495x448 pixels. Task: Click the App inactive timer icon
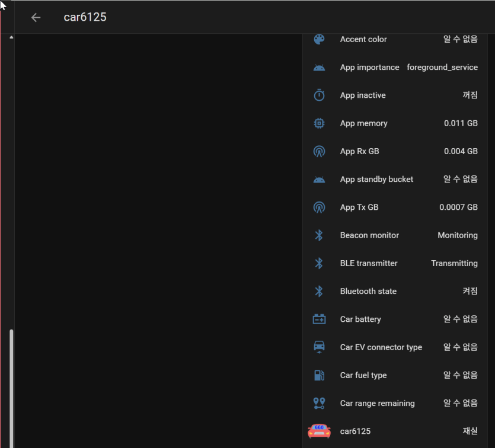[x=319, y=95]
